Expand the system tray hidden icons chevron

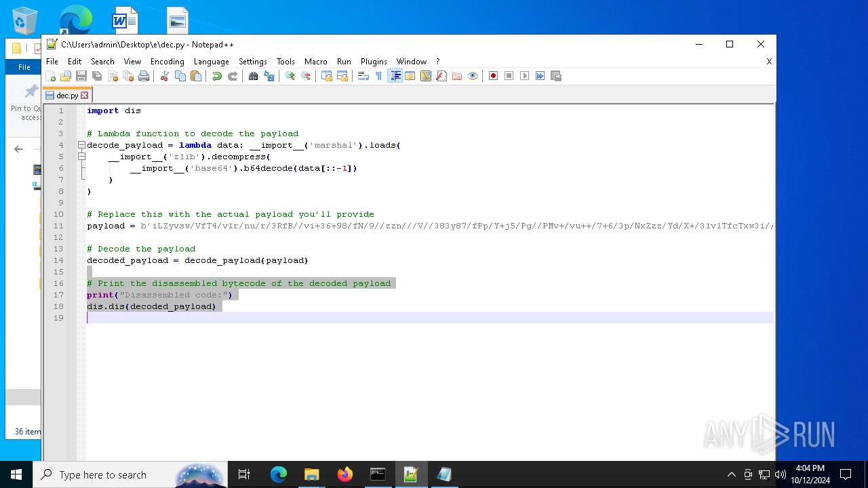(x=731, y=474)
